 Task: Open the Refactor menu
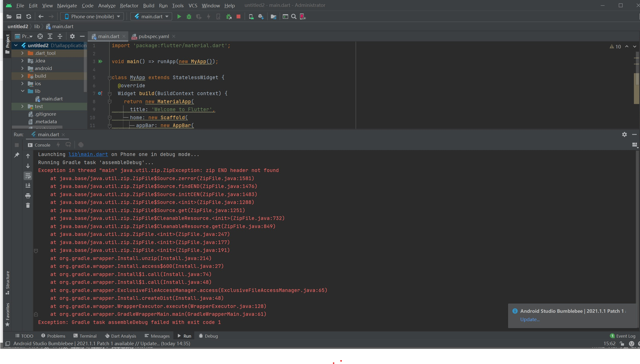click(x=129, y=6)
